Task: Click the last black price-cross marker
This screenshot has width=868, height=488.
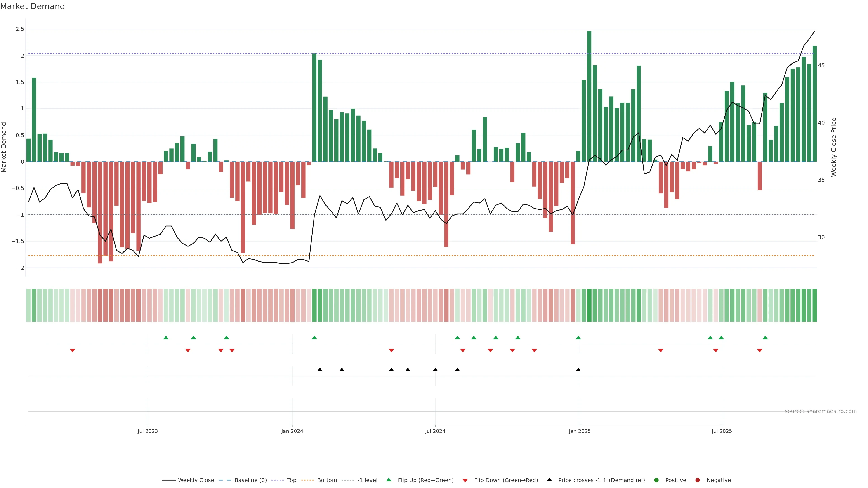Action: (578, 370)
